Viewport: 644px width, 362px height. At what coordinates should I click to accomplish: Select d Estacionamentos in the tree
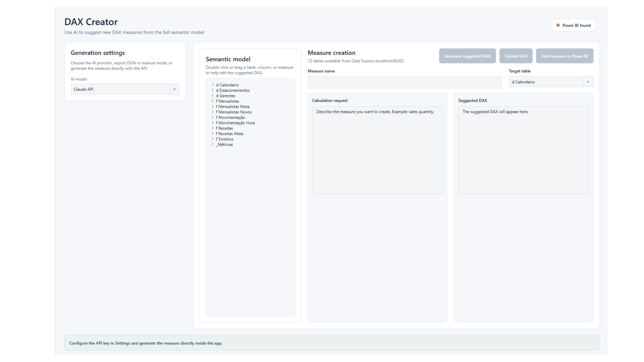tap(233, 90)
